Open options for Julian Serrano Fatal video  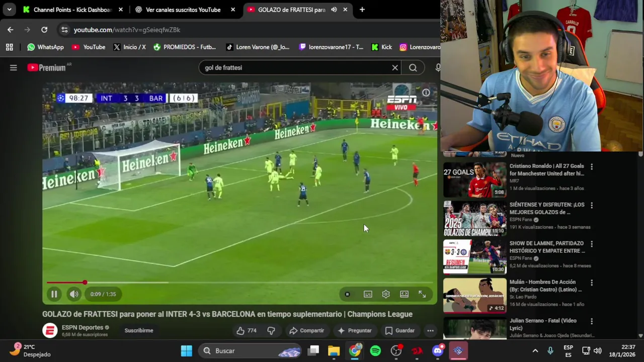[x=592, y=321]
